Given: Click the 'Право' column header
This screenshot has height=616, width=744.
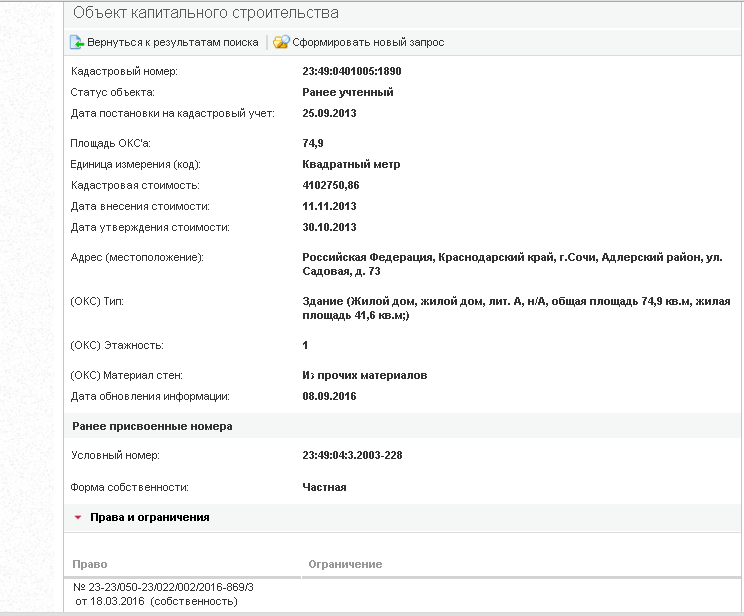Looking at the screenshot, I should point(91,565).
